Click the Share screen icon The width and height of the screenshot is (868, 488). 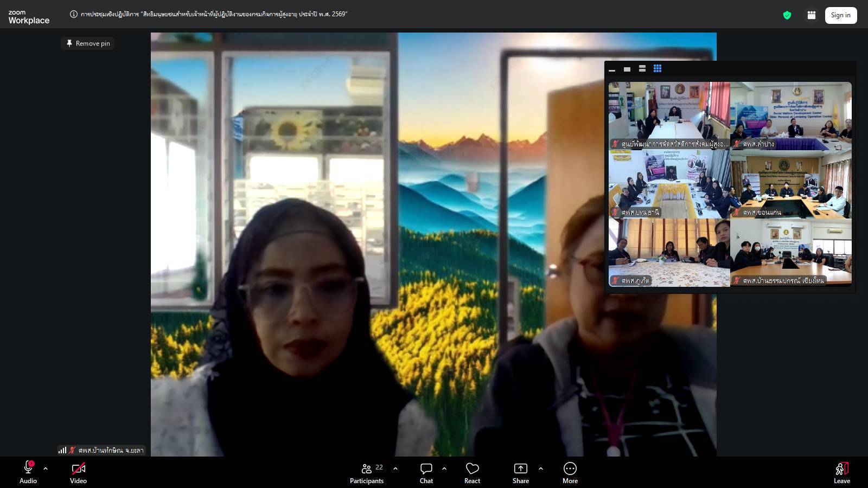click(x=520, y=472)
